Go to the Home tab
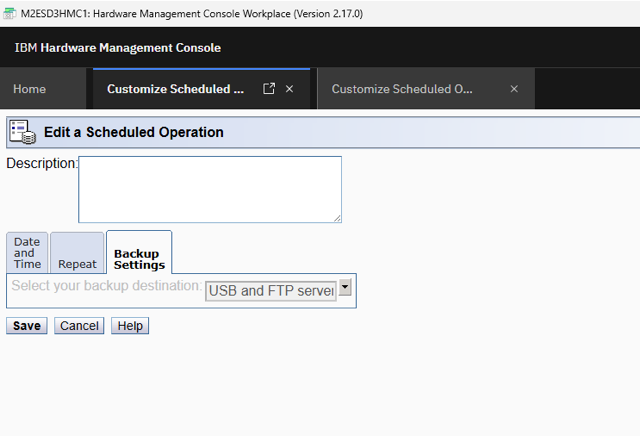This screenshot has height=436, width=640. [30, 89]
